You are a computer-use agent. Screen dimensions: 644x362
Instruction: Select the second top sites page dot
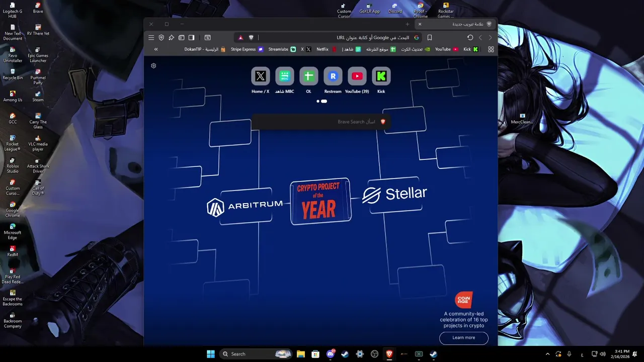point(324,101)
